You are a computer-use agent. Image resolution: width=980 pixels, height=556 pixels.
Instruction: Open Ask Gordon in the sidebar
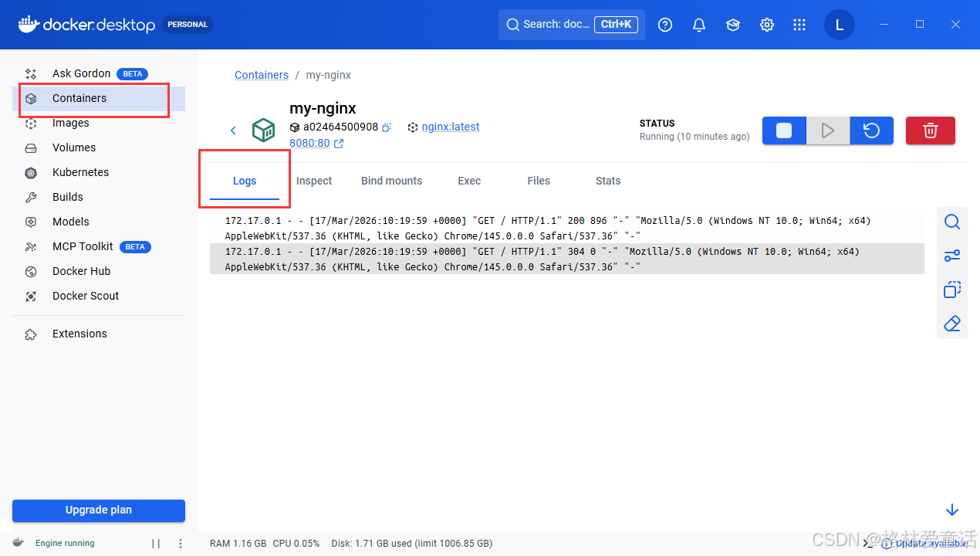[99, 73]
